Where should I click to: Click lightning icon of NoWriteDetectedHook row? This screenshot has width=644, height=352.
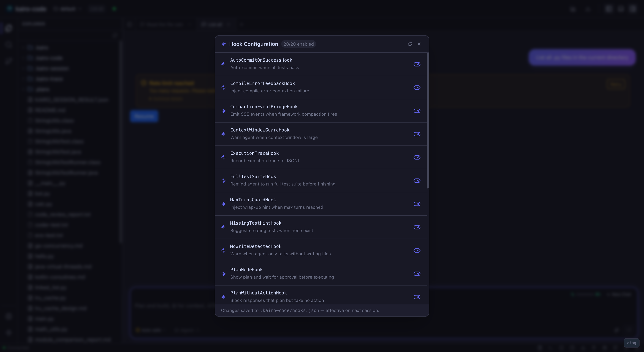tap(223, 250)
